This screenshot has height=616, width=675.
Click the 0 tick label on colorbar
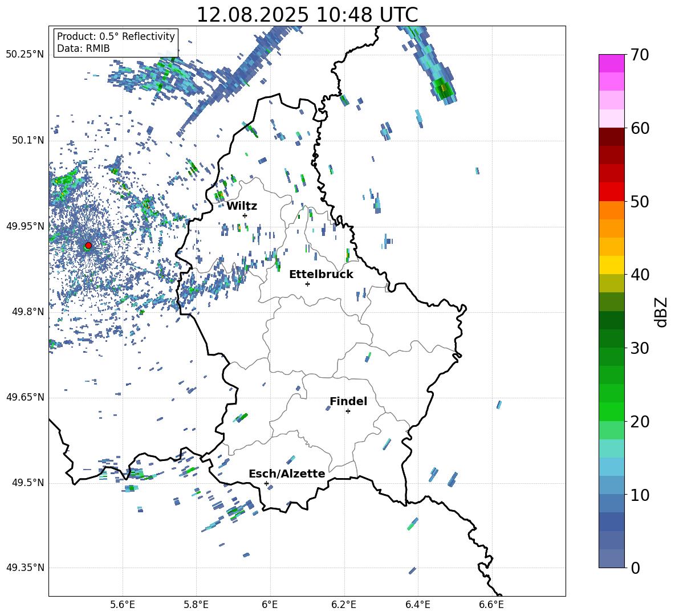pyautogui.click(x=635, y=568)
